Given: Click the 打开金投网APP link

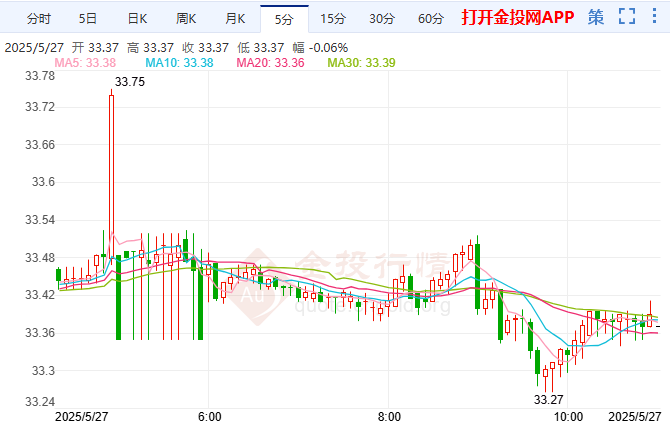Looking at the screenshot, I should coord(518,17).
